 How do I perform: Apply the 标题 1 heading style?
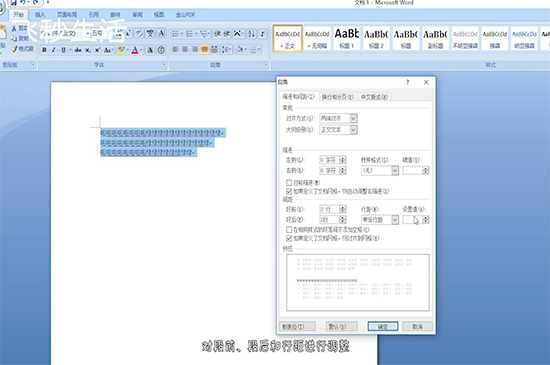coord(346,39)
